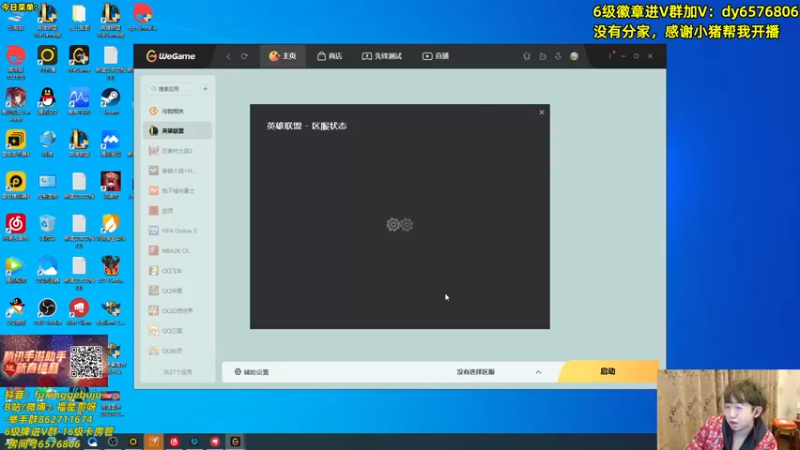Open the 先锋测试 tab
Screen dimensions: 800x450
point(382,56)
